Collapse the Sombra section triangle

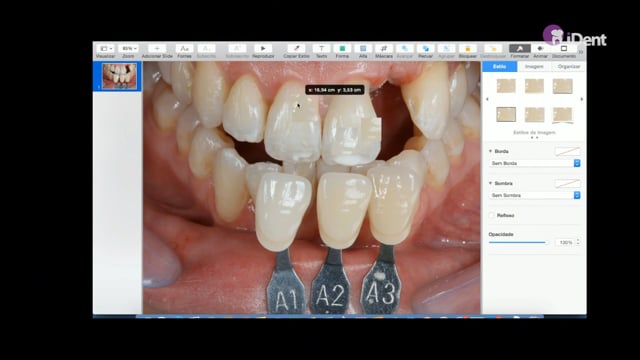pyautogui.click(x=490, y=183)
